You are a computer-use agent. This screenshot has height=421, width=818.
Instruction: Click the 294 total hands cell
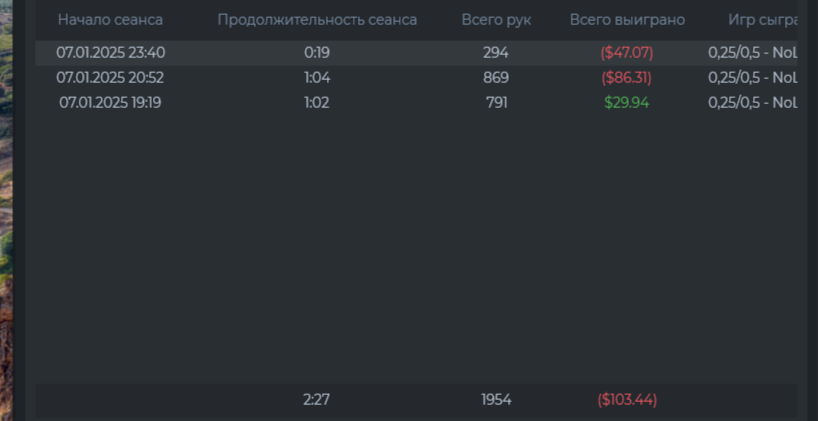[496, 53]
